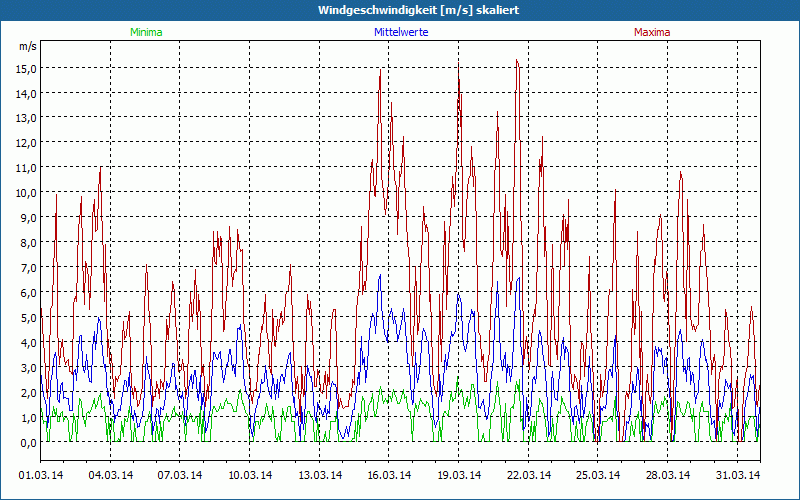Screen dimensions: 800x500
Task: Click the chart title Windgeschwindigkeit [m/s] skaliert
Action: tap(418, 10)
